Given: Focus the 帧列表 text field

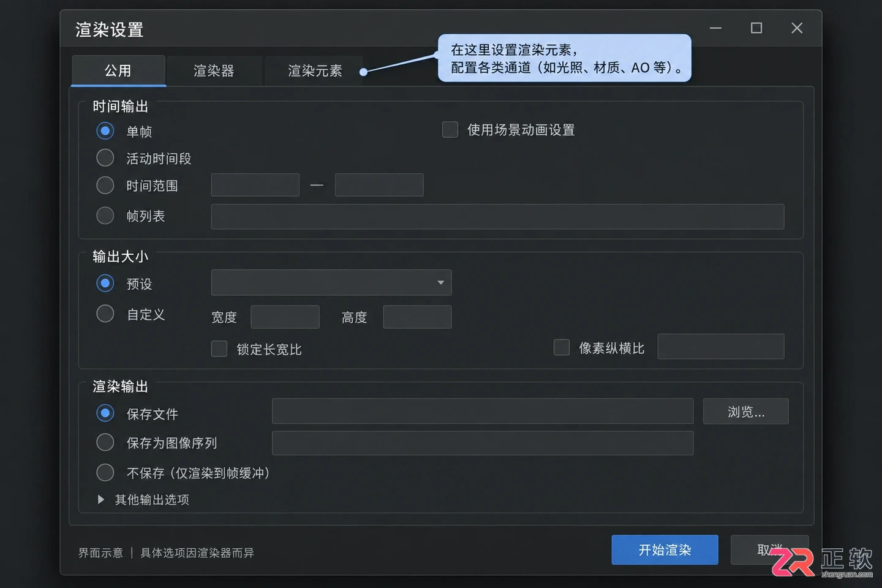Looking at the screenshot, I should click(x=497, y=217).
